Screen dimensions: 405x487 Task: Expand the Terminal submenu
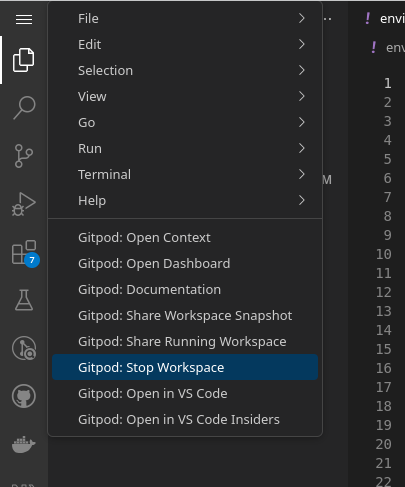click(x=185, y=174)
